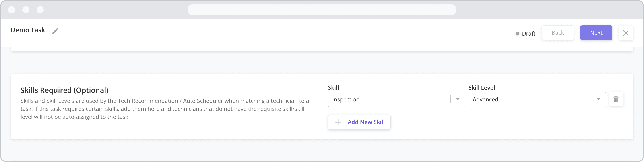Go Back to the previous step
Image resolution: width=644 pixels, height=162 pixels.
[558, 33]
